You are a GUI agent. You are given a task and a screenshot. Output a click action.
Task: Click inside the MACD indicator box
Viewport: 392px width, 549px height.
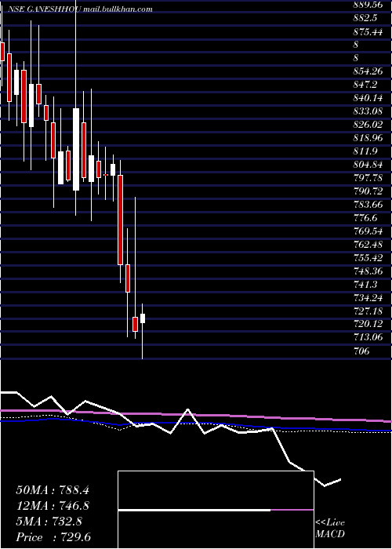[216, 510]
